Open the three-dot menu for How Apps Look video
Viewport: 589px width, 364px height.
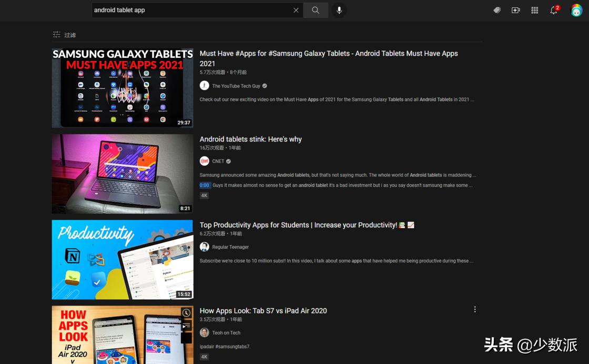475,309
